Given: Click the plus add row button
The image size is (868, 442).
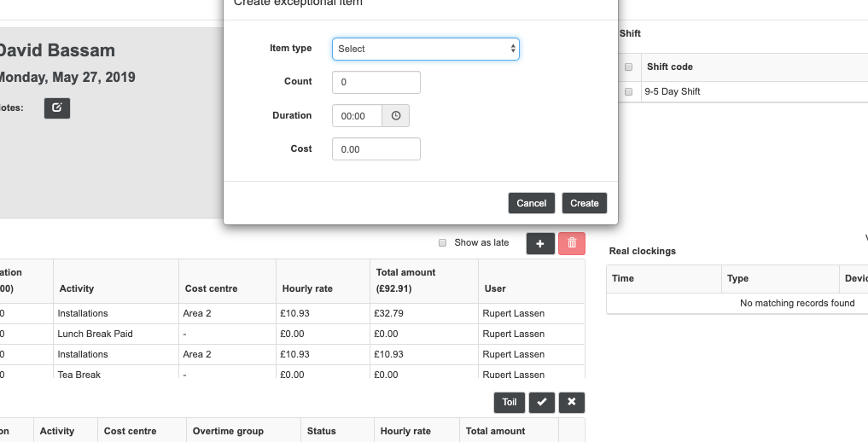Looking at the screenshot, I should pyautogui.click(x=540, y=243).
